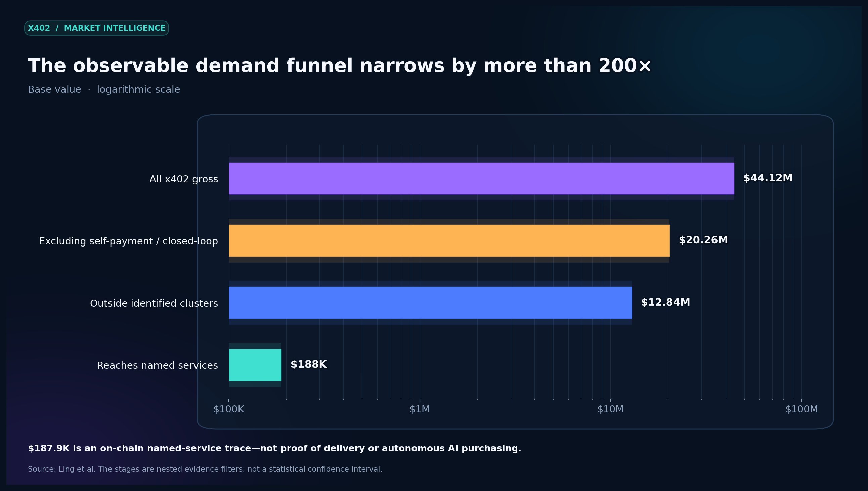
Task: Click the 'All x402 gross' row label
Action: click(x=184, y=179)
